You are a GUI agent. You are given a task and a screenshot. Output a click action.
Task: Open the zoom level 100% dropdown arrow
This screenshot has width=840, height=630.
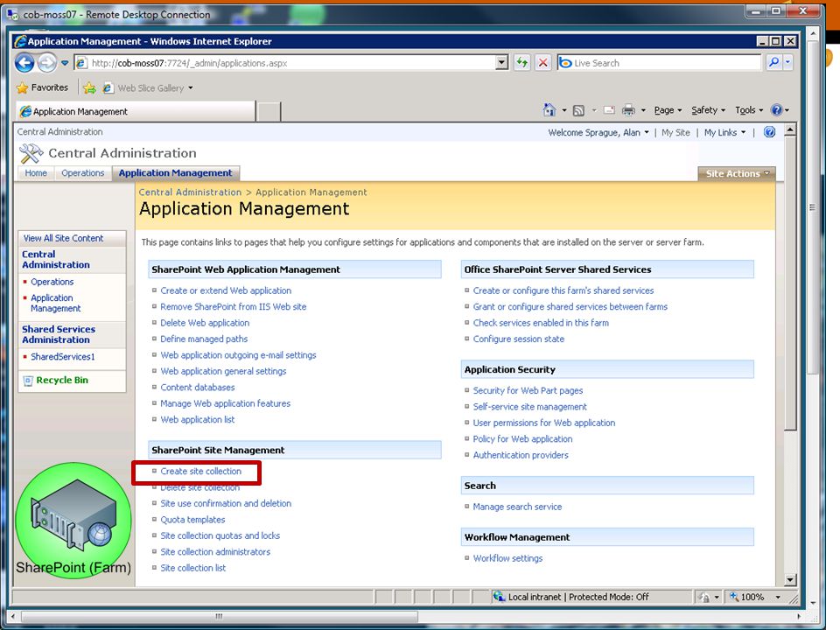click(x=778, y=597)
